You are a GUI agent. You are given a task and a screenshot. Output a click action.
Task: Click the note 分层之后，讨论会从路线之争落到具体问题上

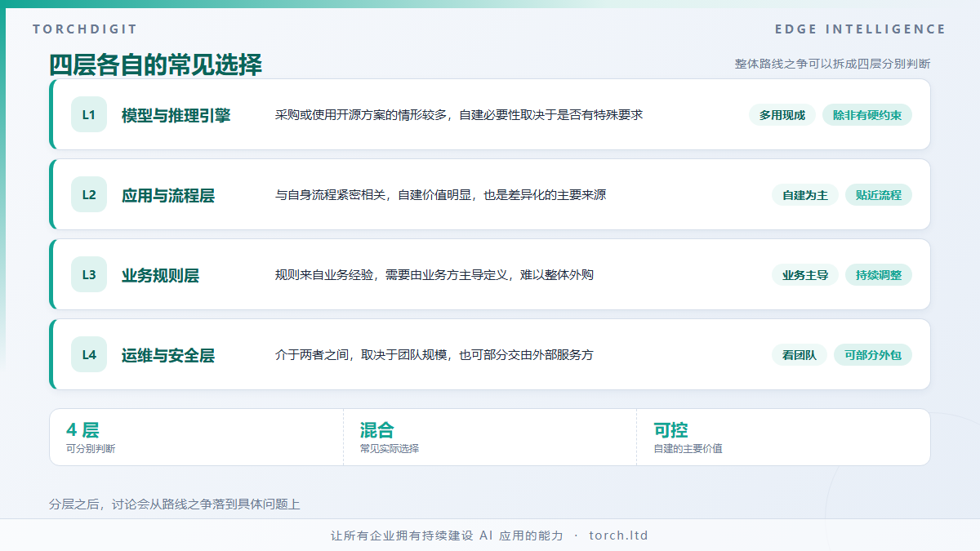(x=175, y=504)
